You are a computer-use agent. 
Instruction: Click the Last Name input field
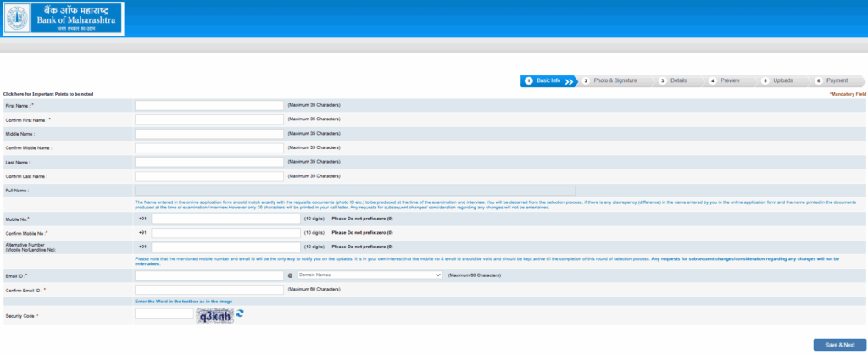coord(209,162)
